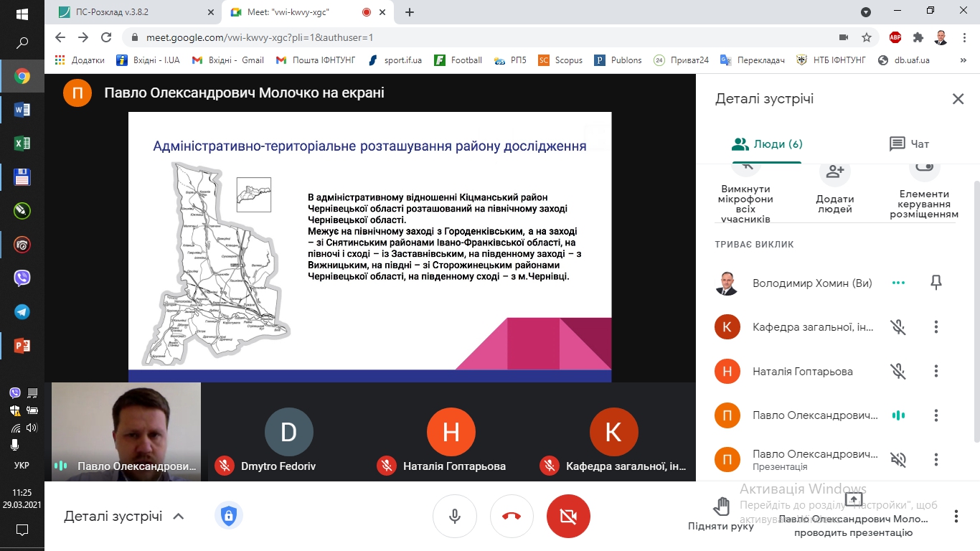Mute Кафедра загальної participant microphone icon
The width and height of the screenshot is (980, 551).
[x=898, y=327]
